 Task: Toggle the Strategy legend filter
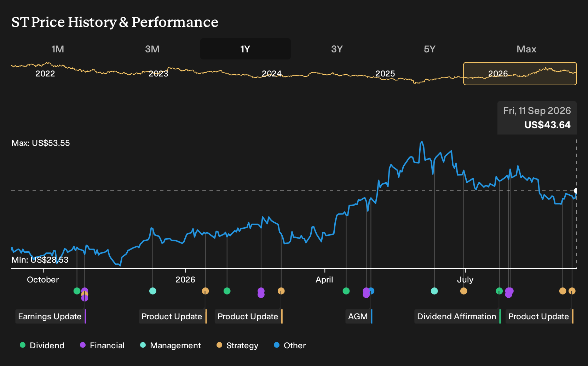237,345
